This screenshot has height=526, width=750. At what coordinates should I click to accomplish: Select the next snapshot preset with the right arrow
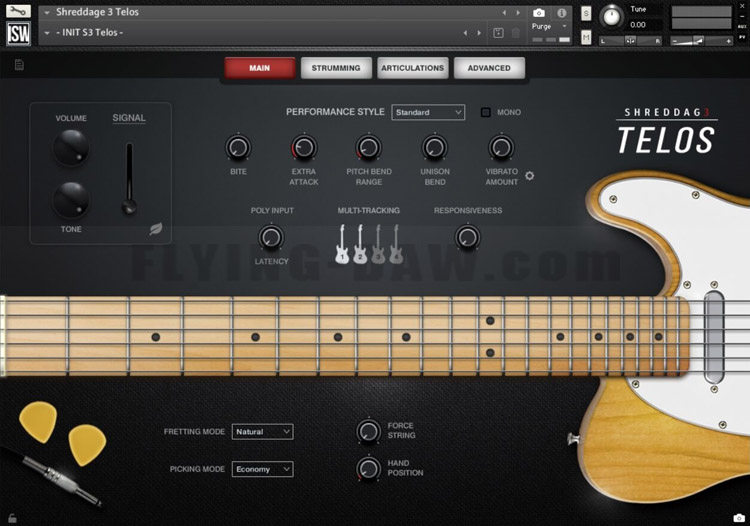[479, 33]
